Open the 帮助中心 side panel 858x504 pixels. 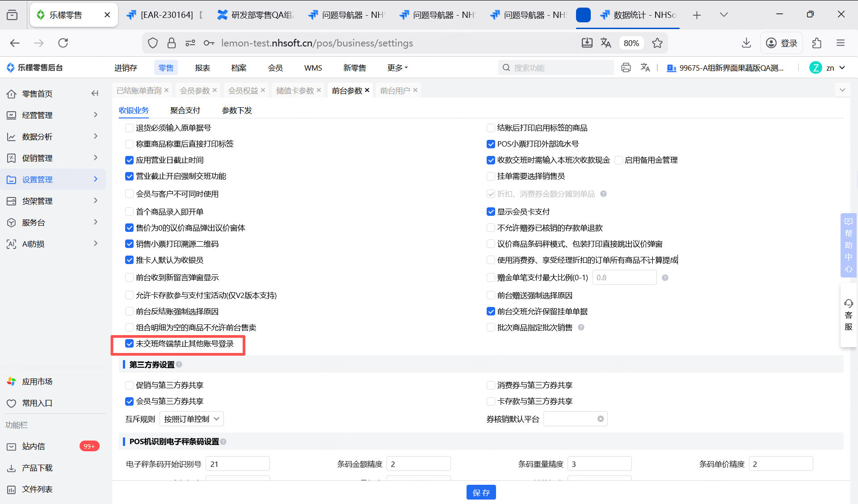click(848, 245)
